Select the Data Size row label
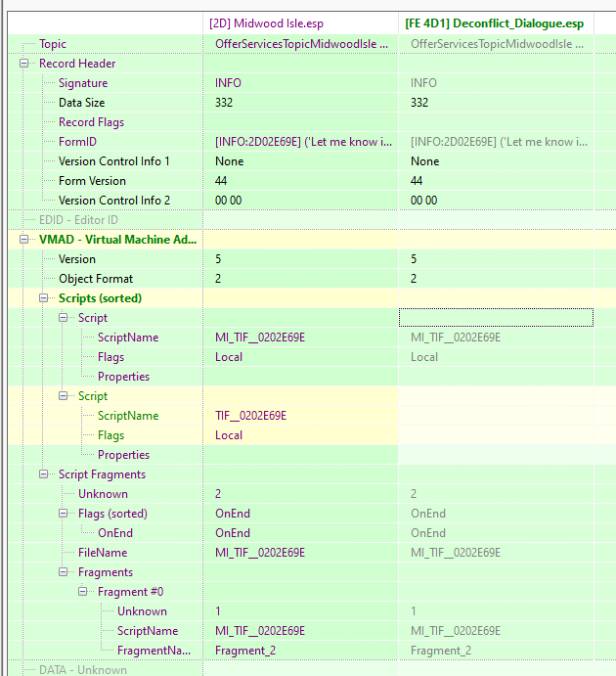Image resolution: width=616 pixels, height=676 pixels. click(82, 103)
